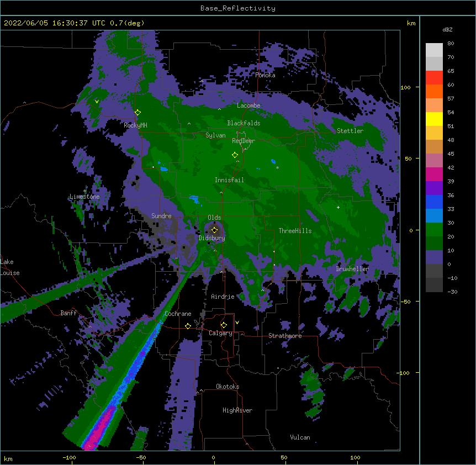Click the yellow diamond marker above the Calgary label
The height and width of the screenshot is (465, 476).
(x=224, y=325)
